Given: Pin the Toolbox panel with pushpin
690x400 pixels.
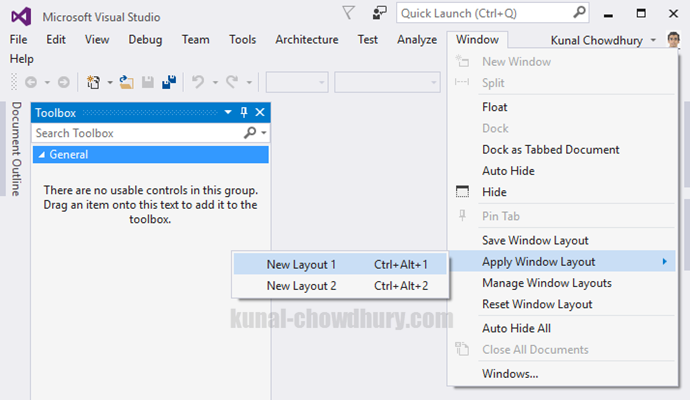Looking at the screenshot, I should [244, 112].
